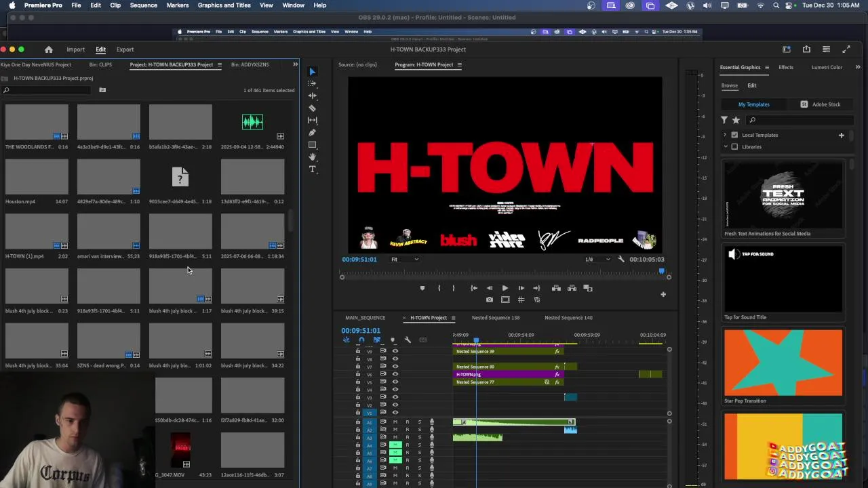868x488 pixels.
Task: Select the Ripple Edit tool
Action: (x=312, y=96)
